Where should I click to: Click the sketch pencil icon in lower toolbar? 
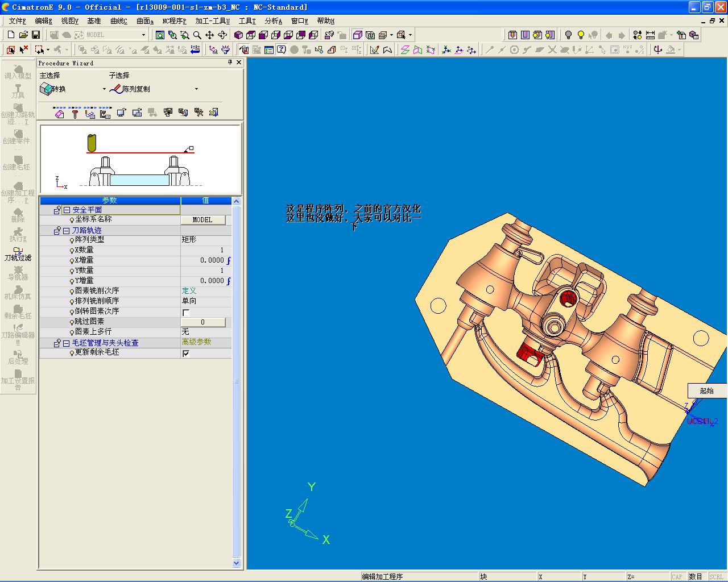point(374,50)
